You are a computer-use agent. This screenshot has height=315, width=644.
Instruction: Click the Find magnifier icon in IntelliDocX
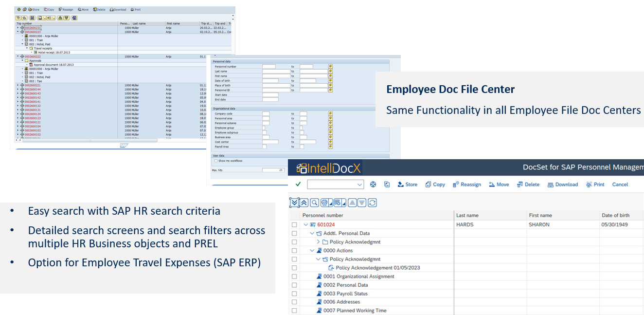point(314,203)
